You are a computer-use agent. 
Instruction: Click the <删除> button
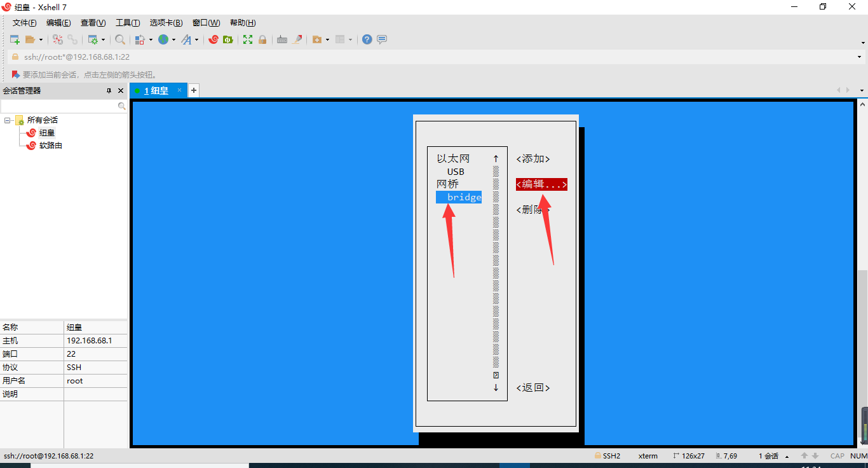(533, 210)
